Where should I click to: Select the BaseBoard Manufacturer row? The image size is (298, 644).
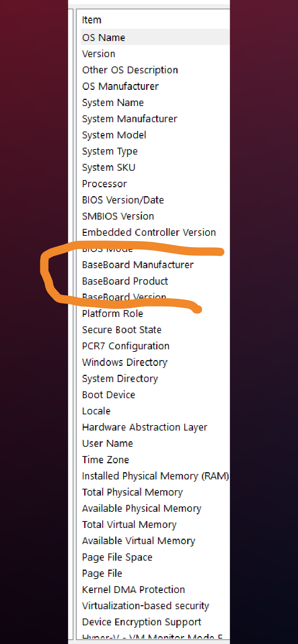tap(137, 265)
